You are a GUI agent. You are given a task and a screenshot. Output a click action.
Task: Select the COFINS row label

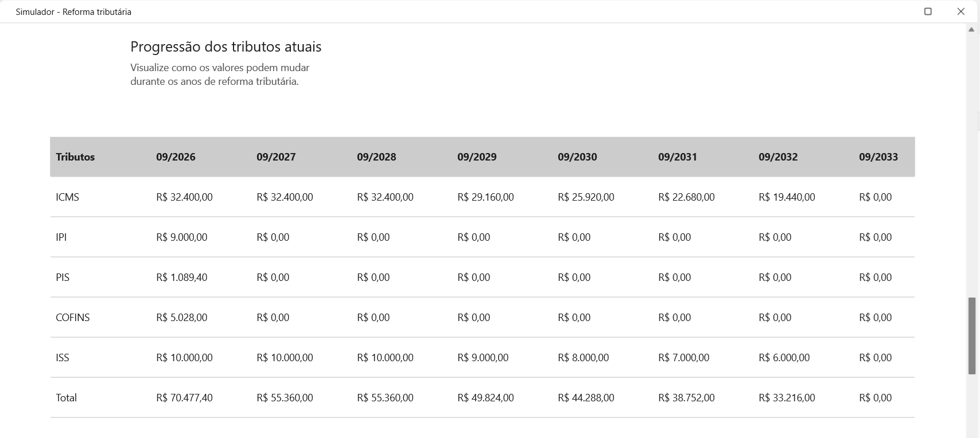coord(73,318)
